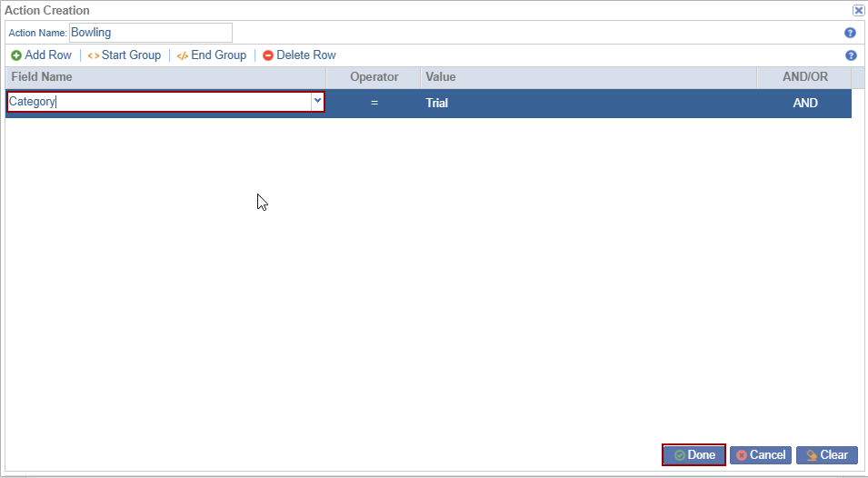Click into the Action Name text field

click(x=150, y=33)
